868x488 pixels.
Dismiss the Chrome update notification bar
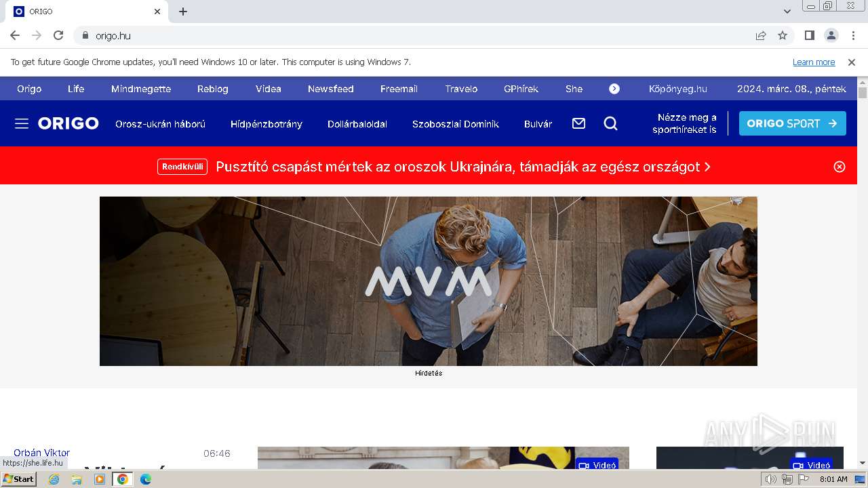(852, 62)
